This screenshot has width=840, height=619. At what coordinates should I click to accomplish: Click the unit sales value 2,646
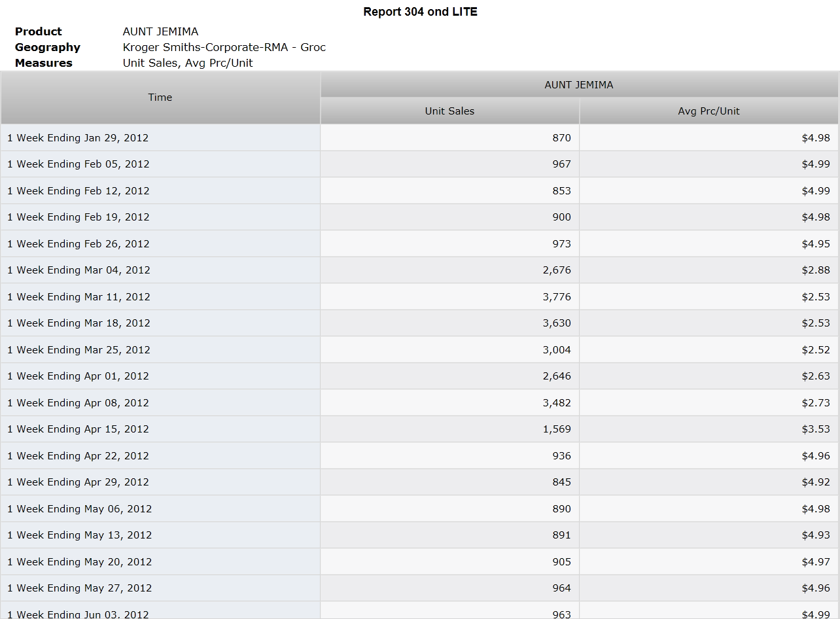(557, 376)
